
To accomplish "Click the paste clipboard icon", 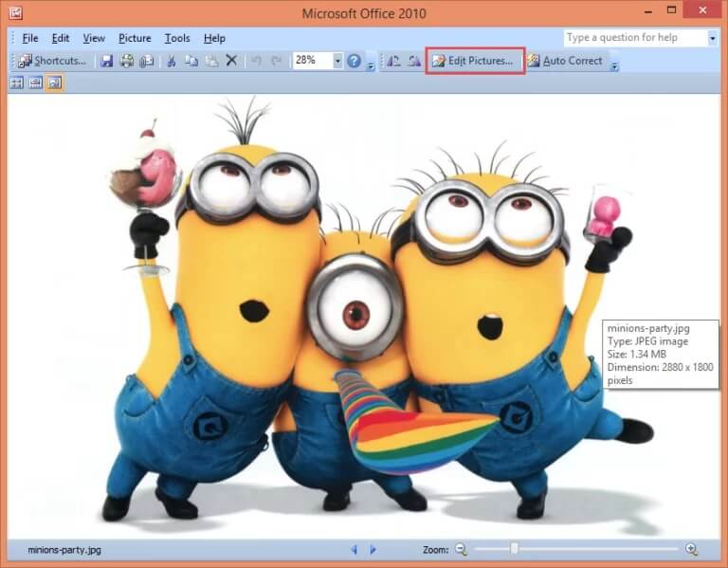I will click(211, 61).
